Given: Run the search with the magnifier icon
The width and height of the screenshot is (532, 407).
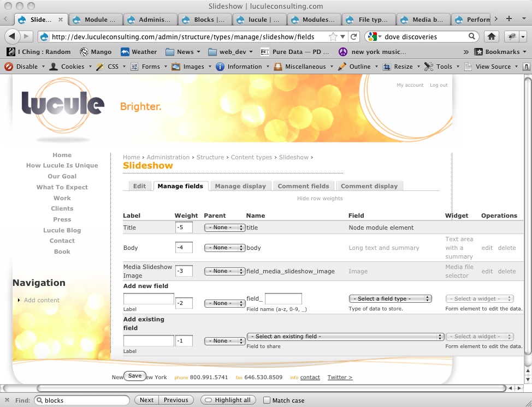Looking at the screenshot, I should click(471, 36).
